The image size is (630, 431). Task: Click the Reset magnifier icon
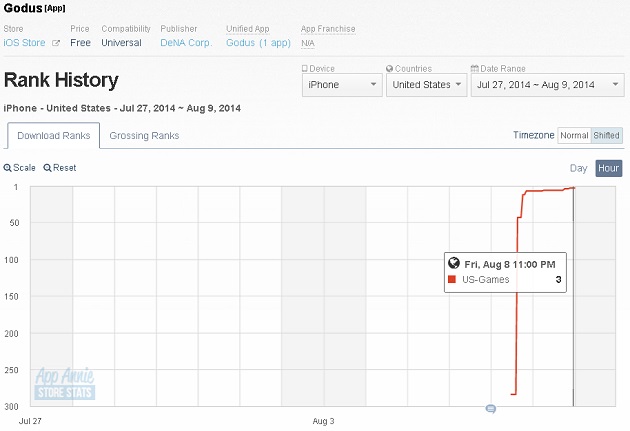pyautogui.click(x=47, y=168)
